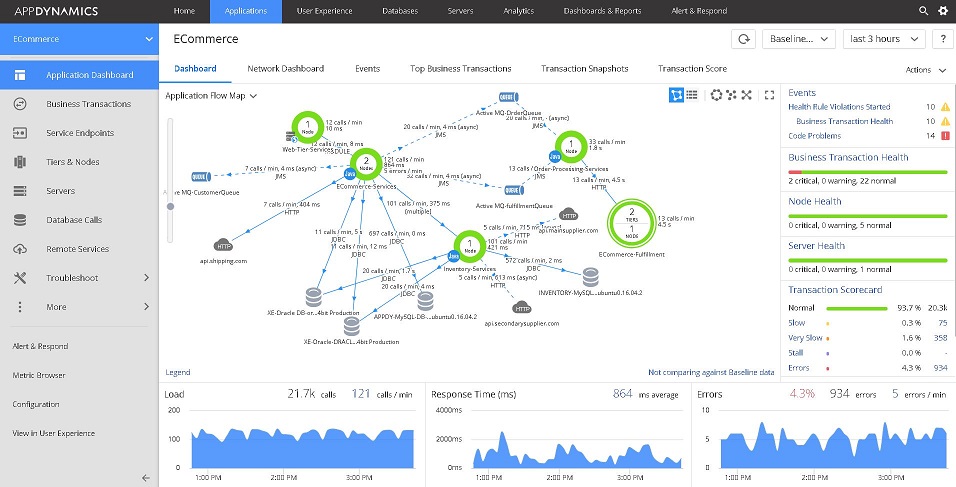Viewport: 956px width, 487px height.
Task: Refresh the dashboard with the reload icon
Action: point(744,39)
